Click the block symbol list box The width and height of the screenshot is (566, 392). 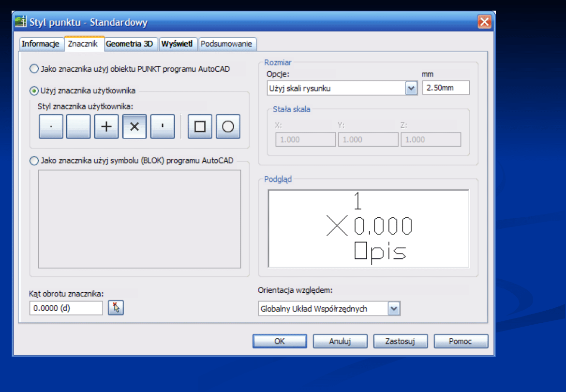139,219
